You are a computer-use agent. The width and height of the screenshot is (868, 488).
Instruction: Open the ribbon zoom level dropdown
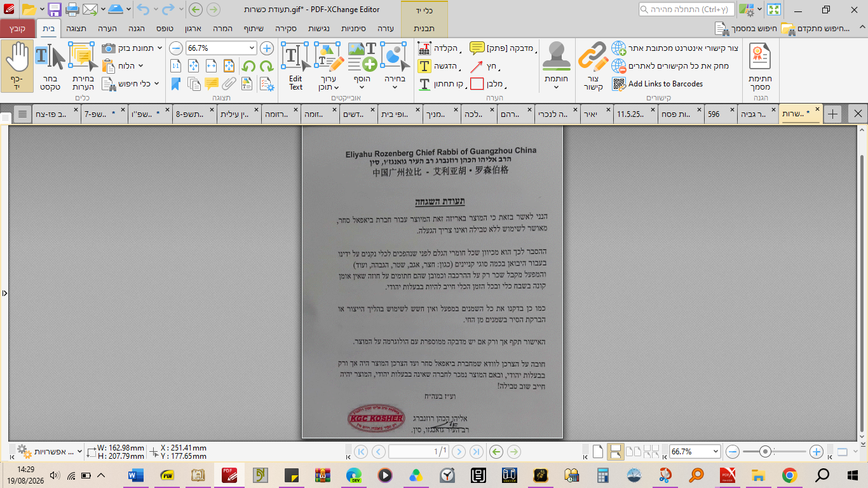coord(252,48)
